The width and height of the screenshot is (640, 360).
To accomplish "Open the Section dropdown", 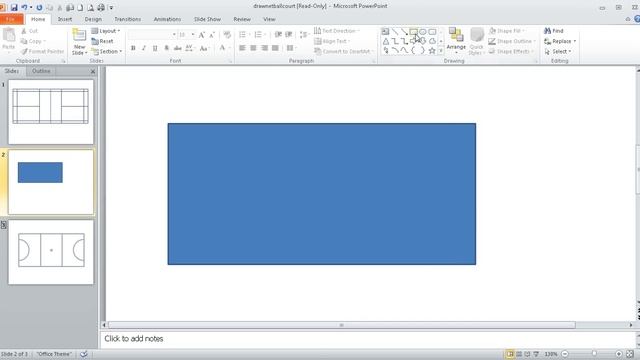I will click(107, 51).
